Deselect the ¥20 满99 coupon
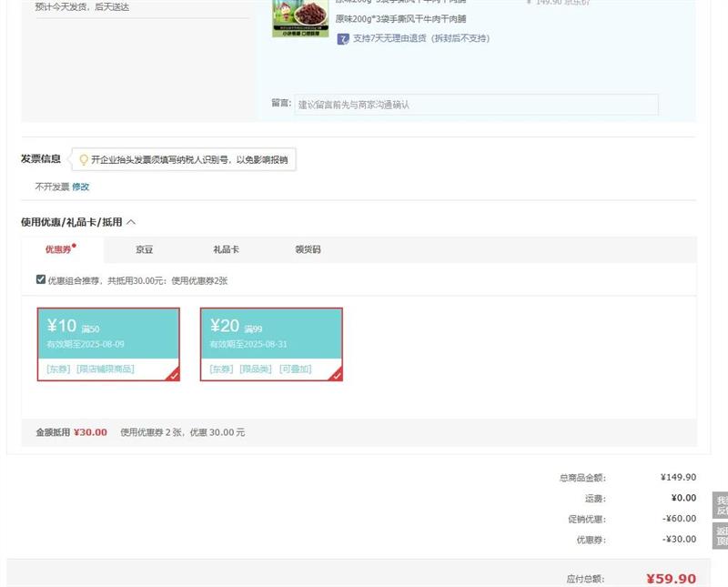The image size is (728, 587). point(270,337)
